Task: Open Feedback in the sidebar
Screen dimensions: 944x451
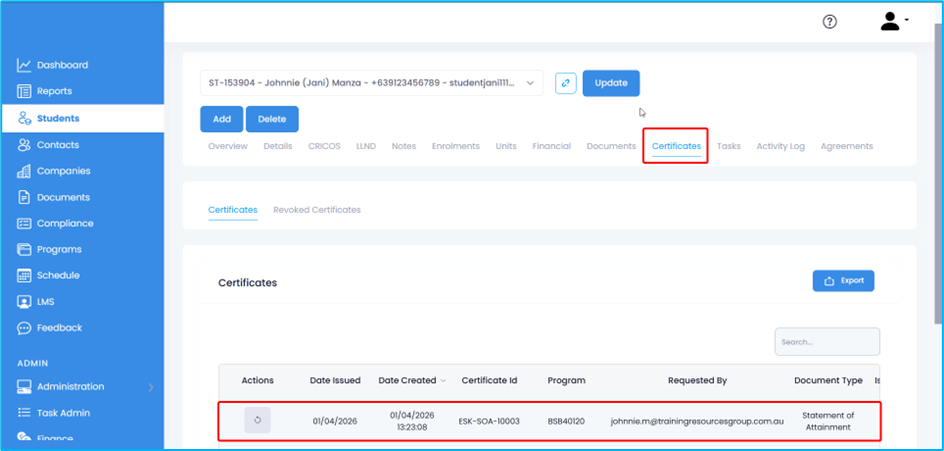Action: pyautogui.click(x=59, y=328)
